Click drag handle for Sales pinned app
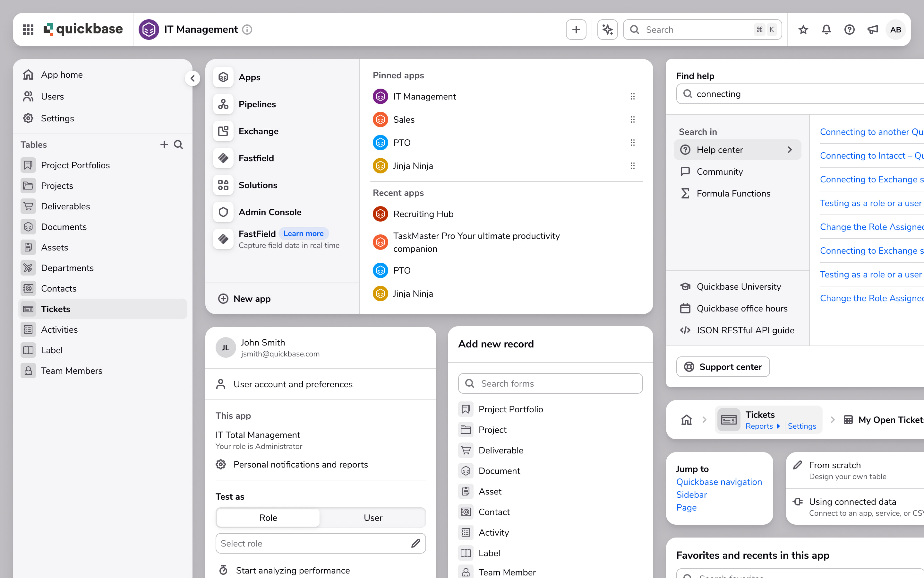Image resolution: width=924 pixels, height=578 pixels. (x=633, y=120)
